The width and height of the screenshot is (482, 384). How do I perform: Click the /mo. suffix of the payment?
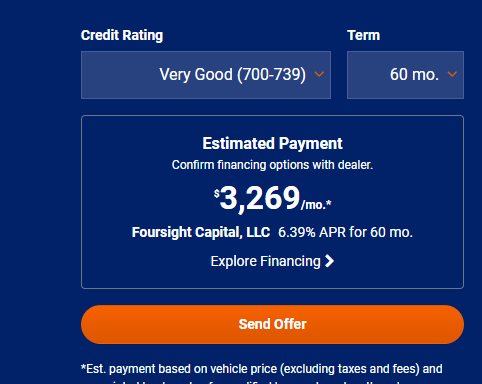tap(313, 205)
